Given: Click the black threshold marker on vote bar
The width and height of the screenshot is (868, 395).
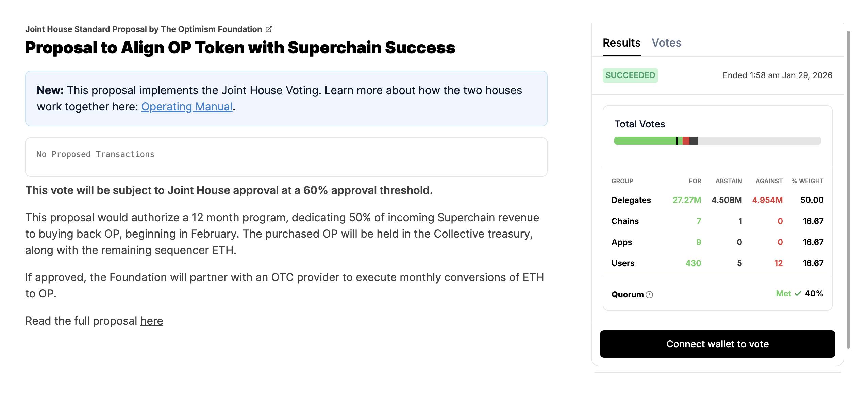Looking at the screenshot, I should (677, 141).
